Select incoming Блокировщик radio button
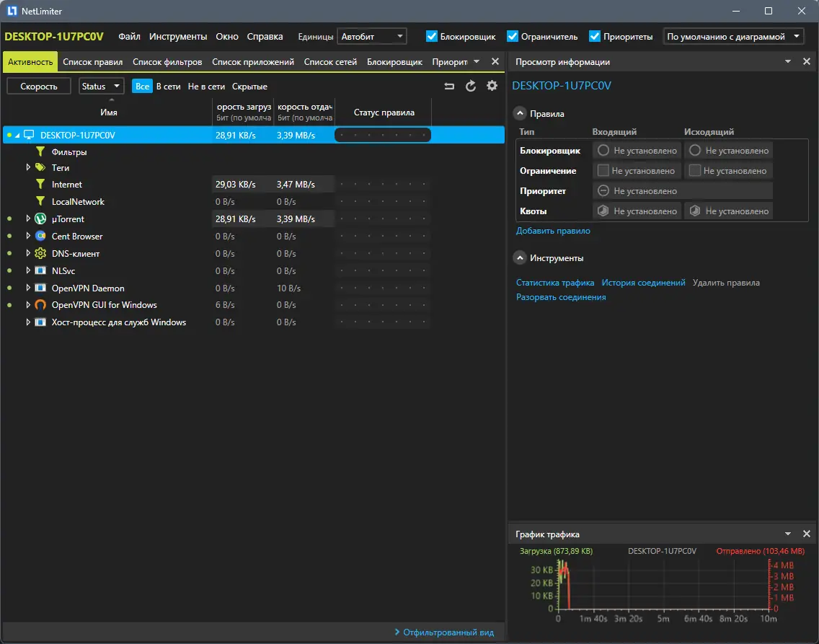The height and width of the screenshot is (644, 819). (603, 151)
